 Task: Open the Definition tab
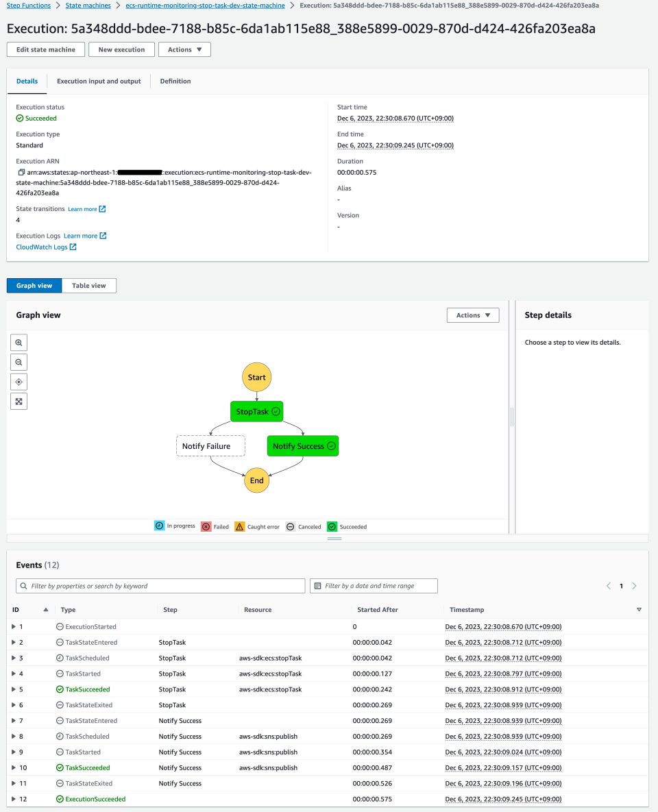point(175,81)
